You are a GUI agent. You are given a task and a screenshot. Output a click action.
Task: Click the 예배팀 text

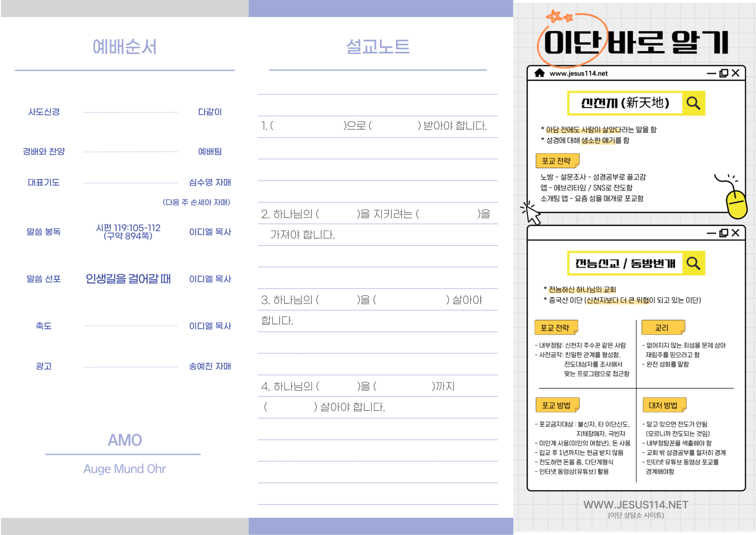pos(210,151)
